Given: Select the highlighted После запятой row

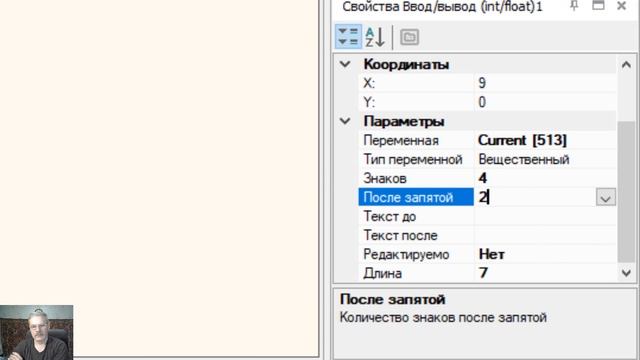Looking at the screenshot, I should point(416,198).
